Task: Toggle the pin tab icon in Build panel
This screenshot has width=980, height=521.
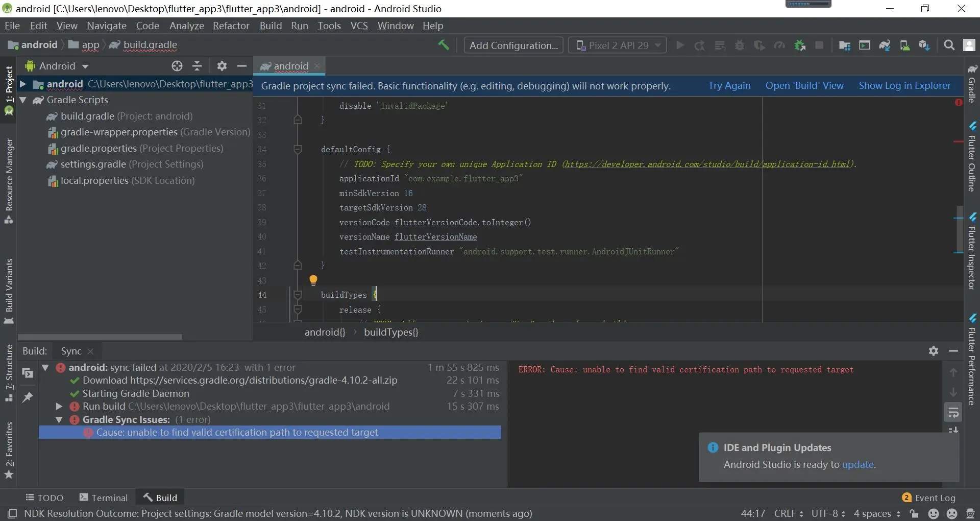Action: point(28,397)
